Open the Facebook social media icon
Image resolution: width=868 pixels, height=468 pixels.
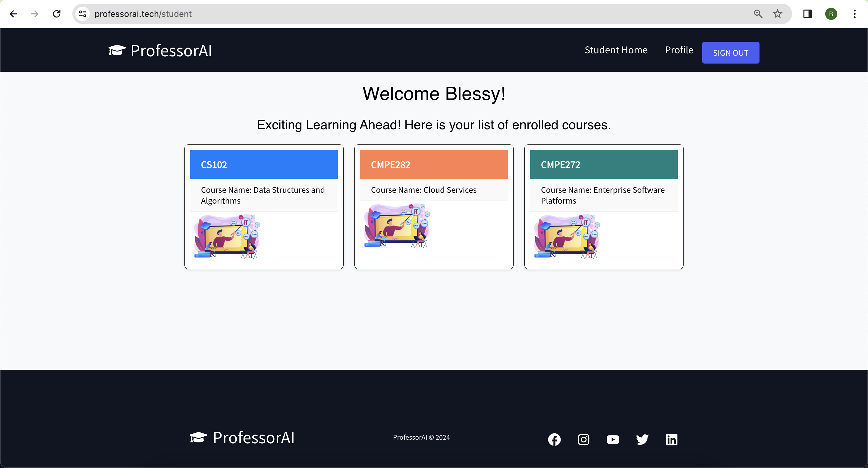(554, 439)
